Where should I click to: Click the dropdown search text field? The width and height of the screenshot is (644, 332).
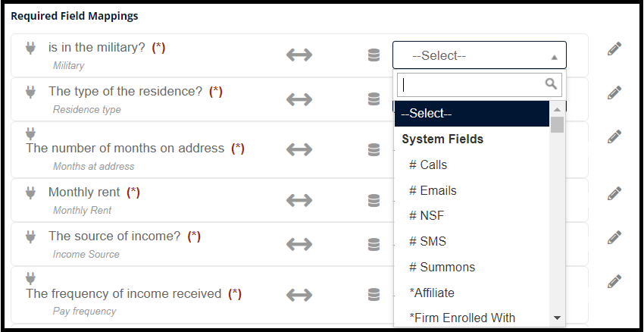coord(480,85)
